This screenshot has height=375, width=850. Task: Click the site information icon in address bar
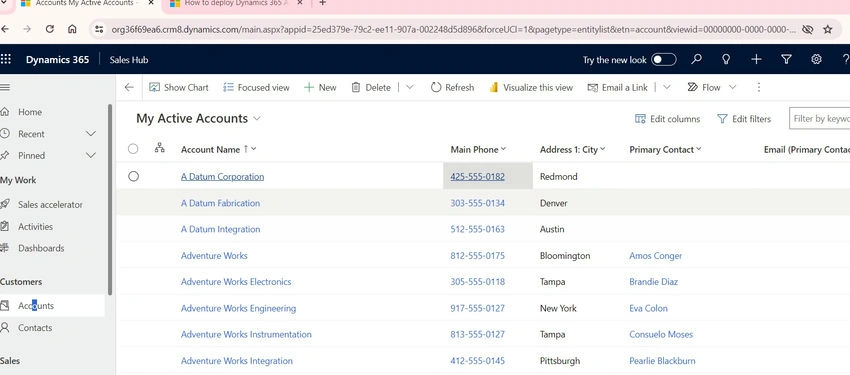99,29
